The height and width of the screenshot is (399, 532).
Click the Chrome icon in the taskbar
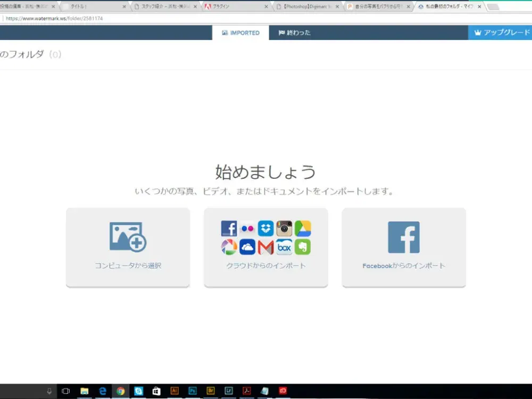120,391
